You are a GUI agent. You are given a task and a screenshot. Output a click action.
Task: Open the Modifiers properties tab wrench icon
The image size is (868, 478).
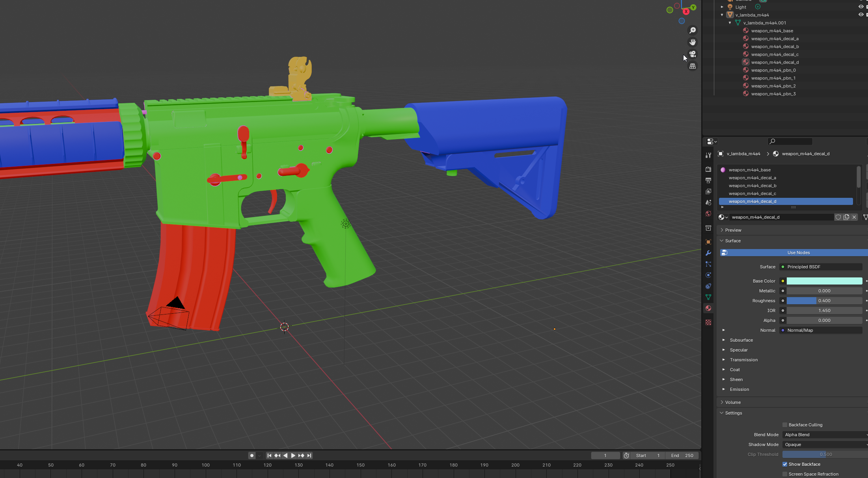click(x=708, y=253)
